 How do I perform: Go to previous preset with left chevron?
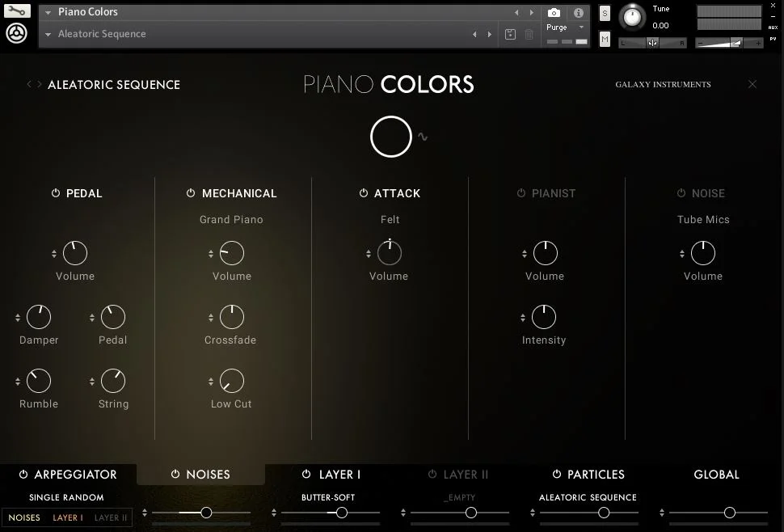pyautogui.click(x=29, y=84)
